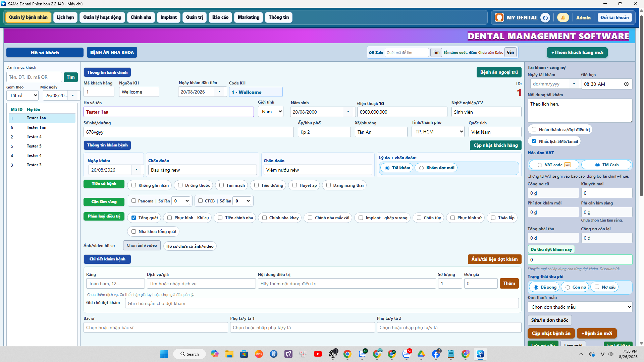Click Bệnh án ngoại trú button
The image size is (644, 362).
499,72
